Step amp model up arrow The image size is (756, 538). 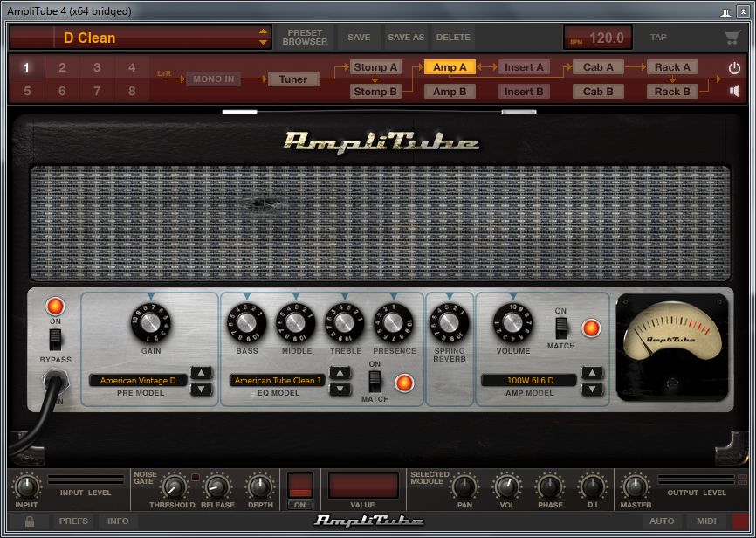(x=592, y=373)
